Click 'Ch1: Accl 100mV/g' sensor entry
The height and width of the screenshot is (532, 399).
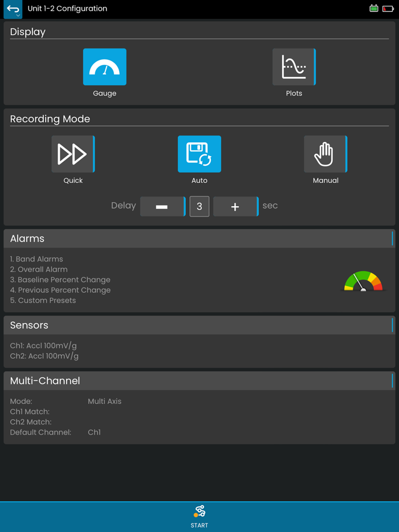tap(43, 346)
